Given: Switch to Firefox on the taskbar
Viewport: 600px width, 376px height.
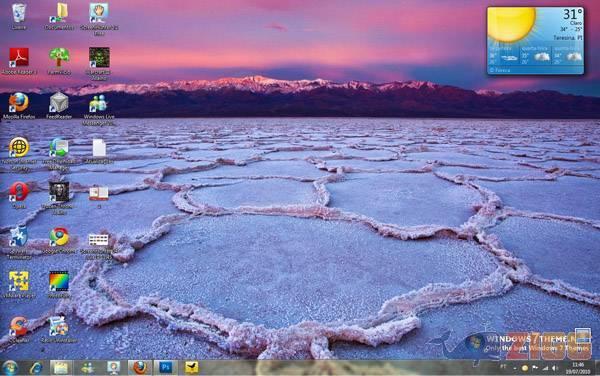Looking at the screenshot, I should tap(139, 368).
